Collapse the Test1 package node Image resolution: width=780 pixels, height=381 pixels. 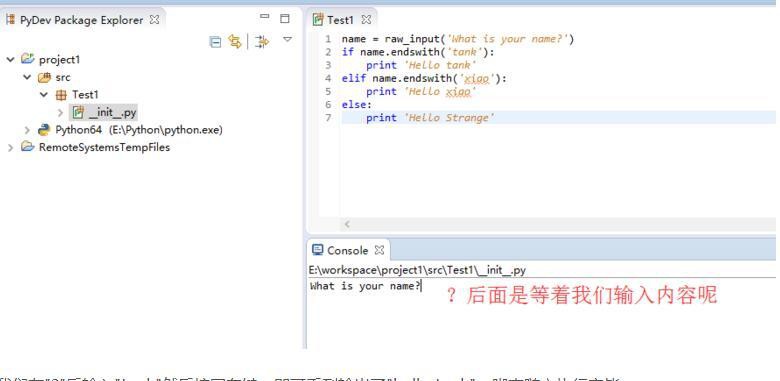[x=44, y=95]
